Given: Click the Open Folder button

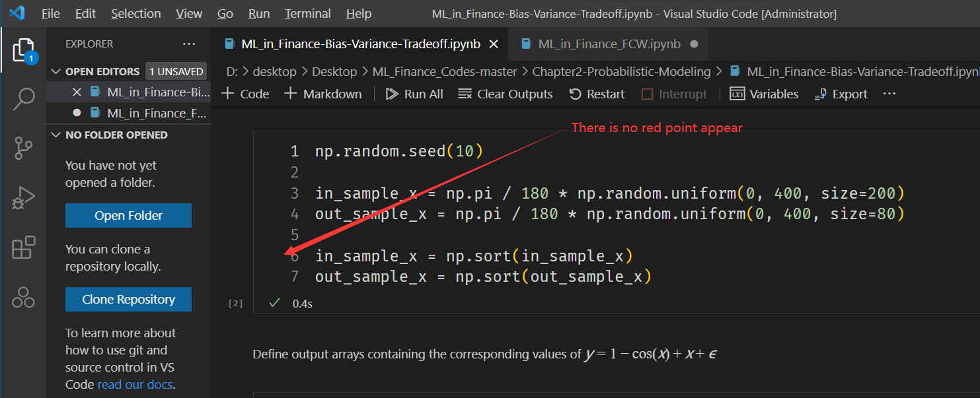Looking at the screenshot, I should click(128, 215).
